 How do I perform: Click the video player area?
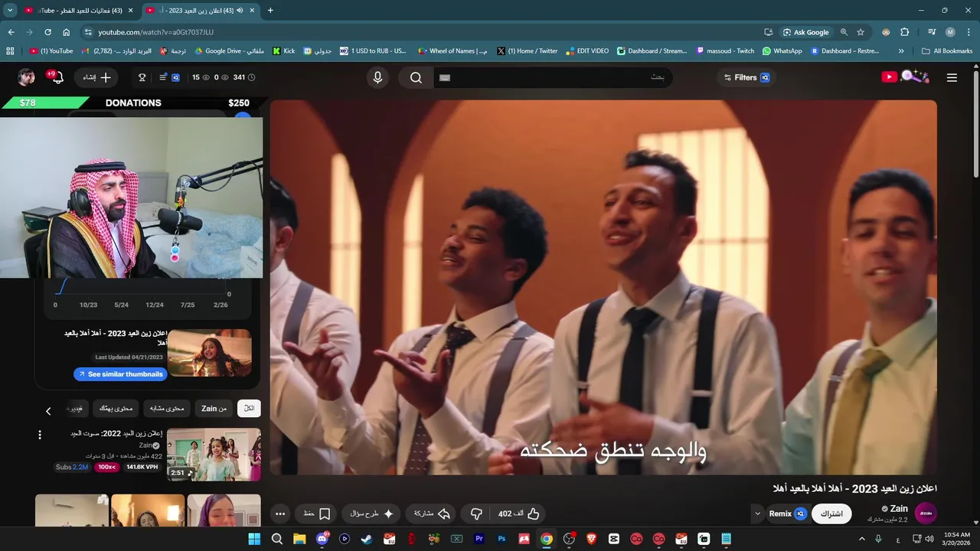(603, 287)
